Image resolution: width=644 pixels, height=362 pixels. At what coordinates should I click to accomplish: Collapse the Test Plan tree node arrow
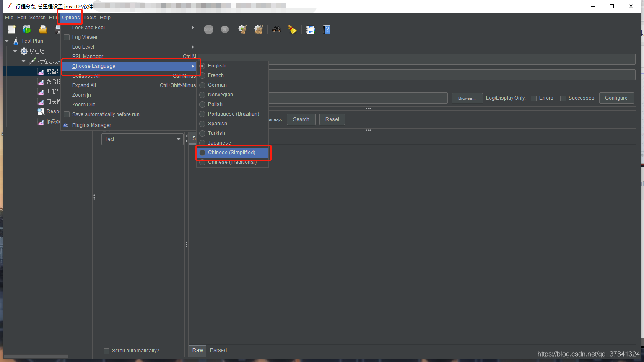click(7, 41)
